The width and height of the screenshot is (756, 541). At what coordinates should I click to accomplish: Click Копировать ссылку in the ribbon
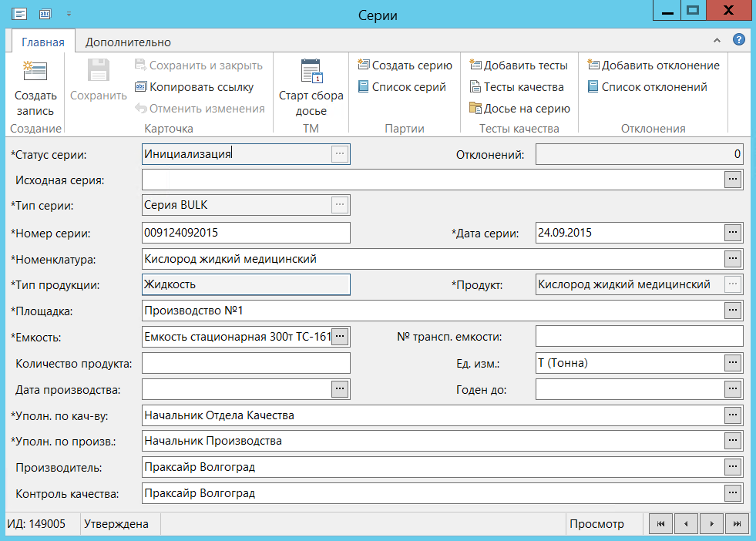click(194, 87)
